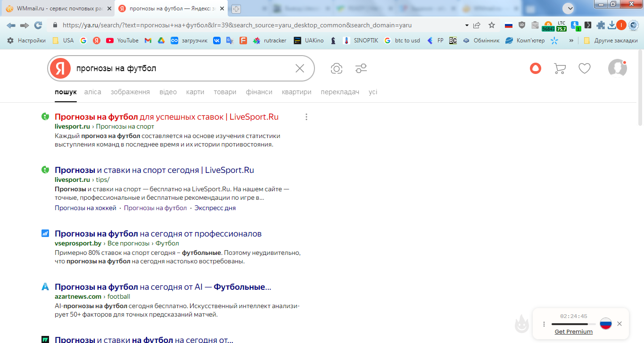Click the Get Premium link
This screenshot has height=343, width=644.
tap(574, 332)
